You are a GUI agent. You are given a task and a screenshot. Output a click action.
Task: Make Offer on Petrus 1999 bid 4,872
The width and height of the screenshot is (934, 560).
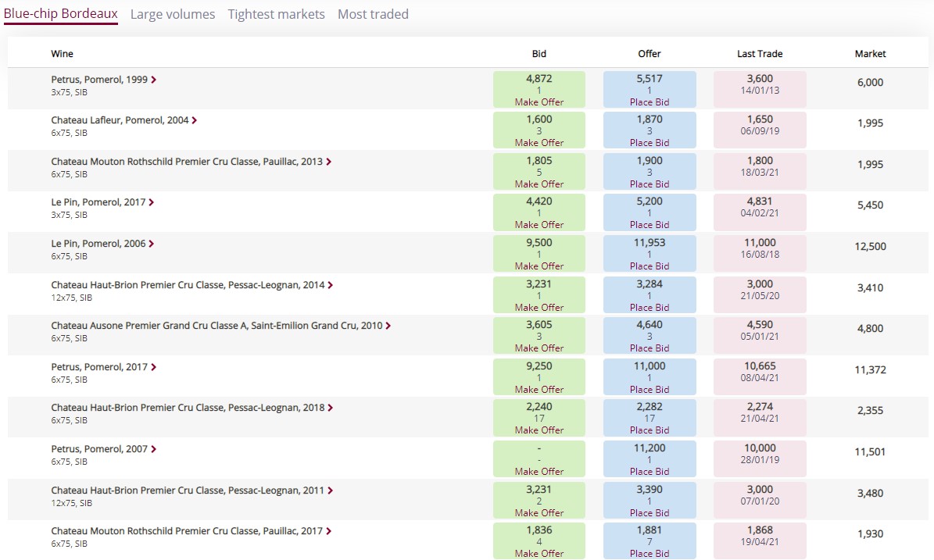[539, 102]
